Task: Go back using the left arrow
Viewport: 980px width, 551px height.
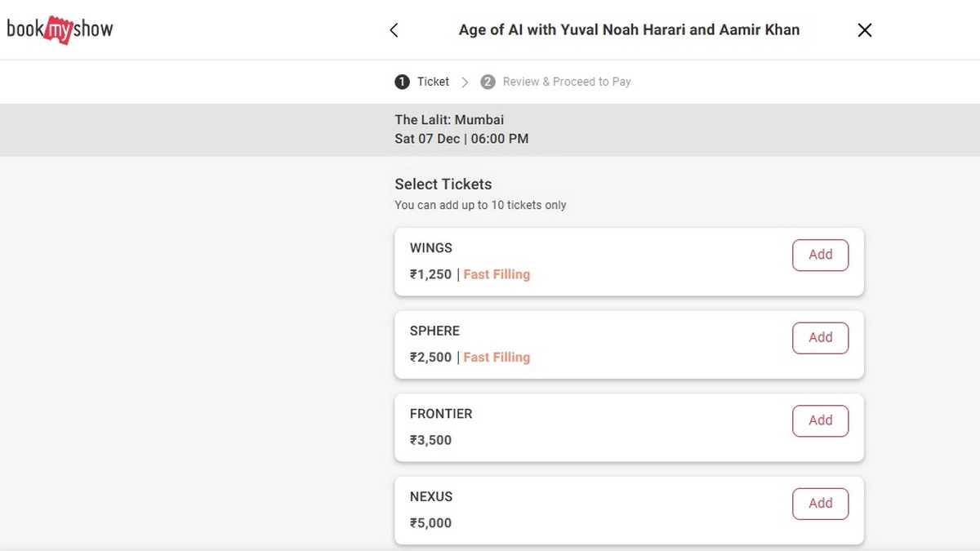Action: (394, 30)
